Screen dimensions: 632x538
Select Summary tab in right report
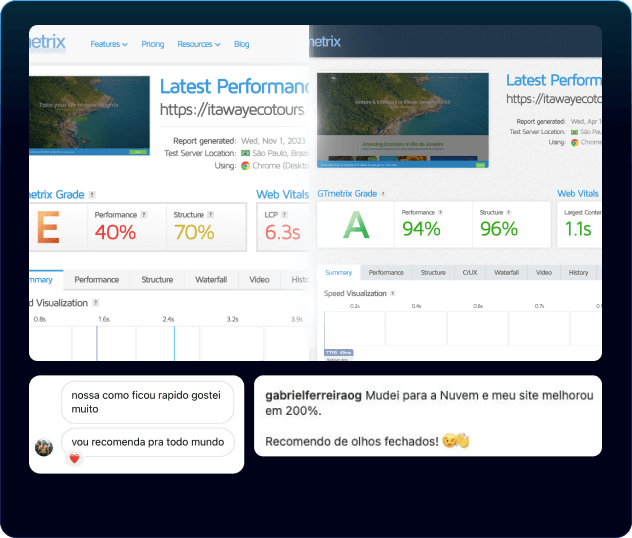tap(339, 272)
